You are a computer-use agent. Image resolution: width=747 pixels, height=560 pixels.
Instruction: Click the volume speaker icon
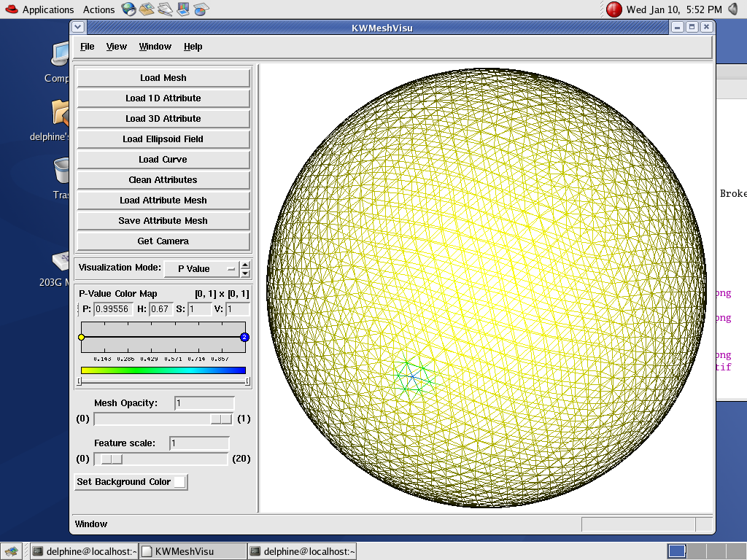click(733, 9)
